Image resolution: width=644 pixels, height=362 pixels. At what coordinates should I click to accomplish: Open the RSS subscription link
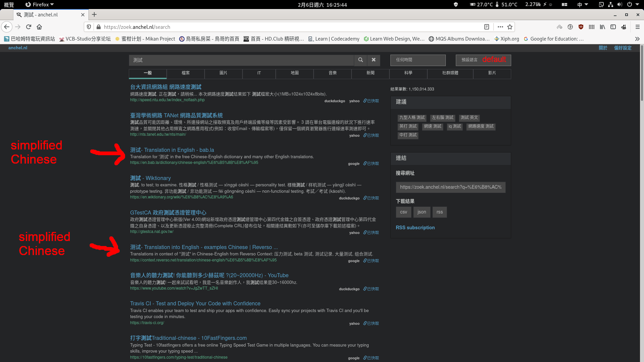[x=415, y=228]
